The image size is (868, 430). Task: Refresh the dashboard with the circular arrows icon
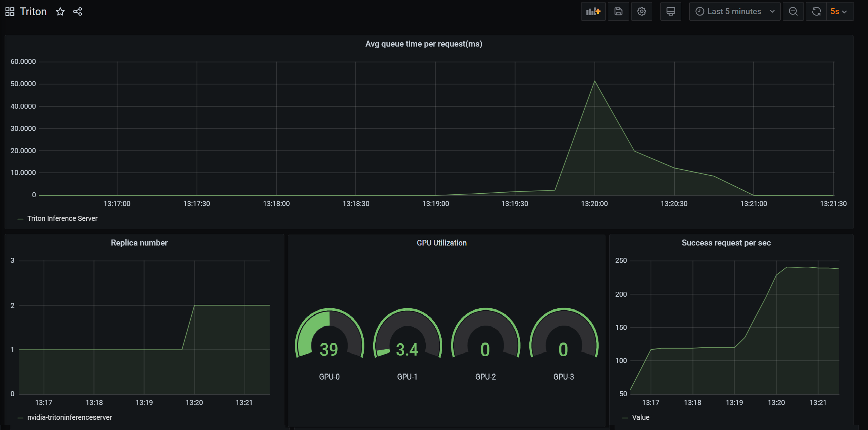[x=816, y=12]
